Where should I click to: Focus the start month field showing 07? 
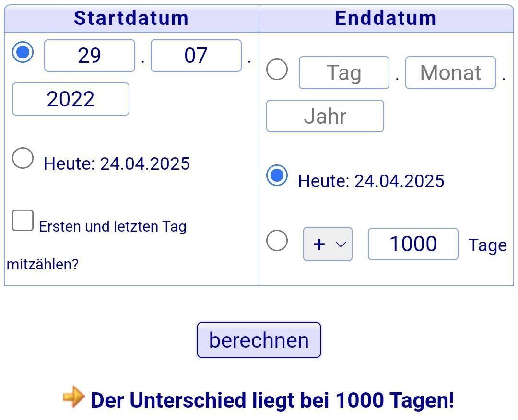[196, 56]
